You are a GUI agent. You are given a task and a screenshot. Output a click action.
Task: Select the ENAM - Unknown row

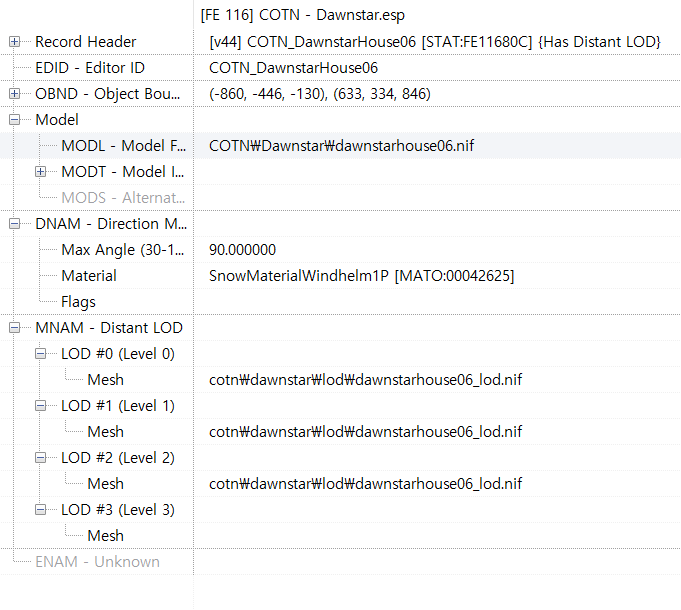(97, 562)
